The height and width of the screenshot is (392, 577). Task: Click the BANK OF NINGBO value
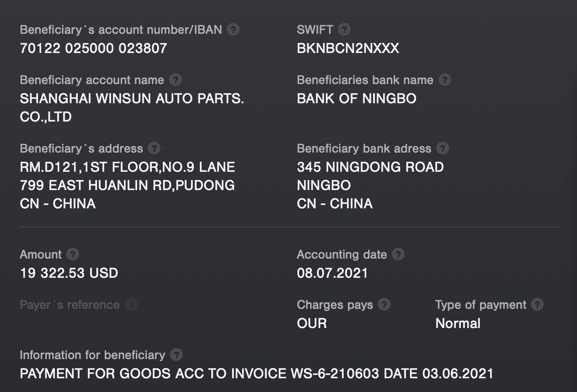point(357,99)
